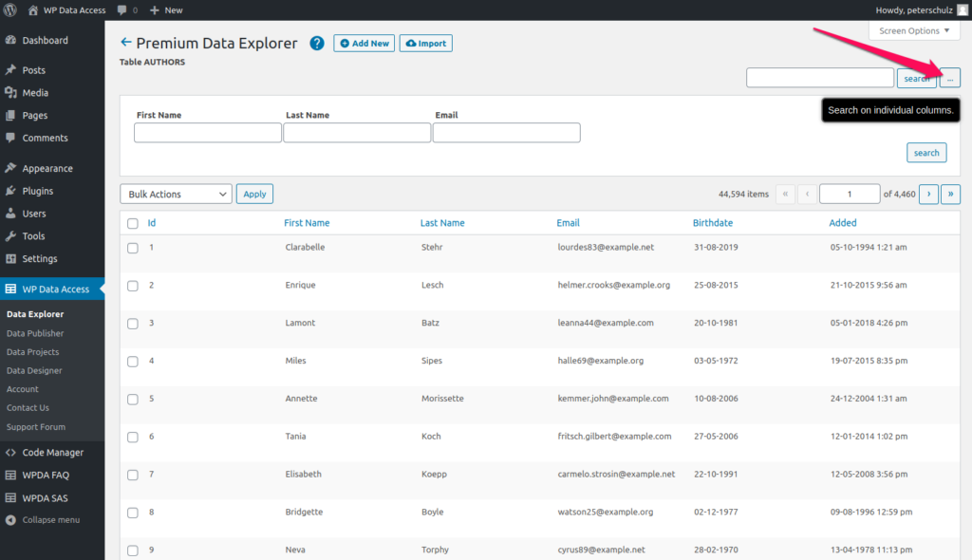Open the help question mark icon
This screenshot has height=560, width=972.
pos(316,43)
